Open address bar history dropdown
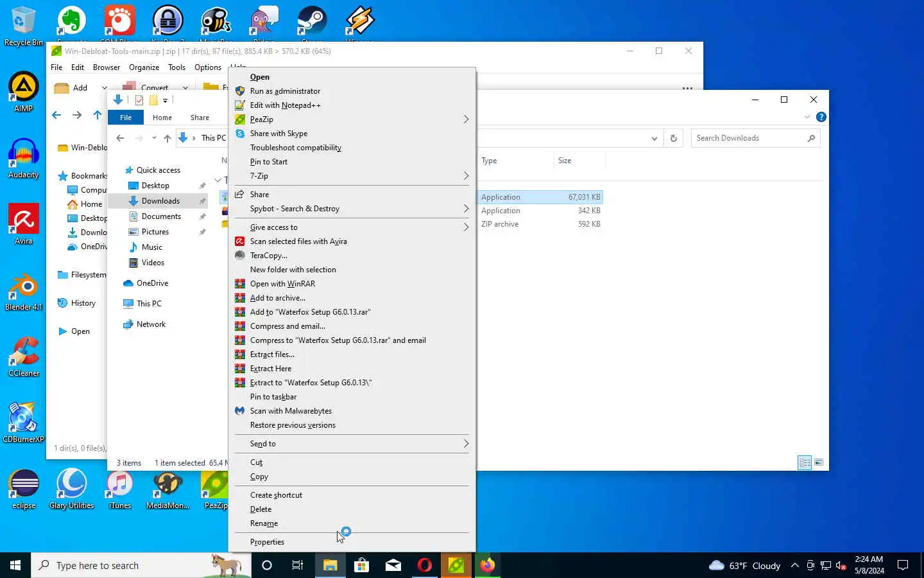The width and height of the screenshot is (924, 578). (x=654, y=138)
